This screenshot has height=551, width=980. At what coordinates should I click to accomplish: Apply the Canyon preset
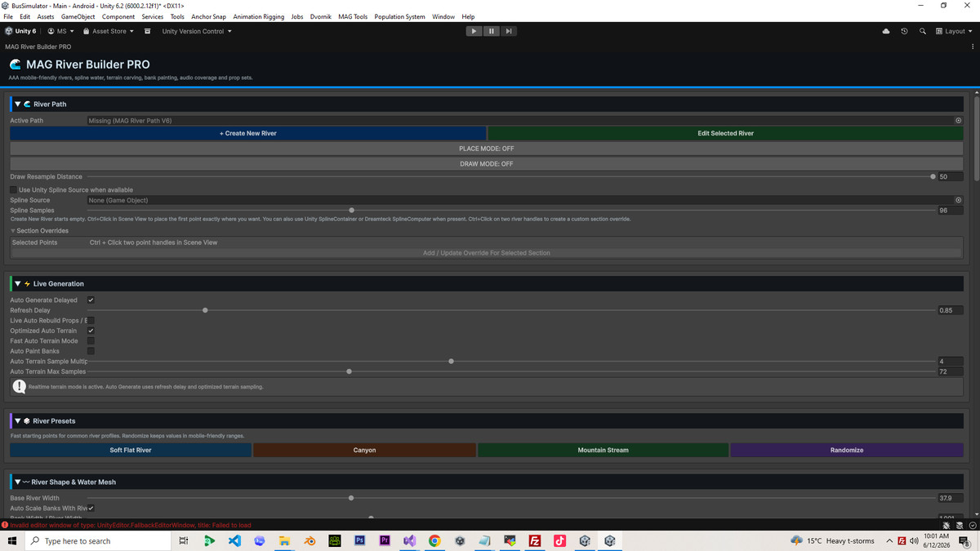[x=364, y=450]
